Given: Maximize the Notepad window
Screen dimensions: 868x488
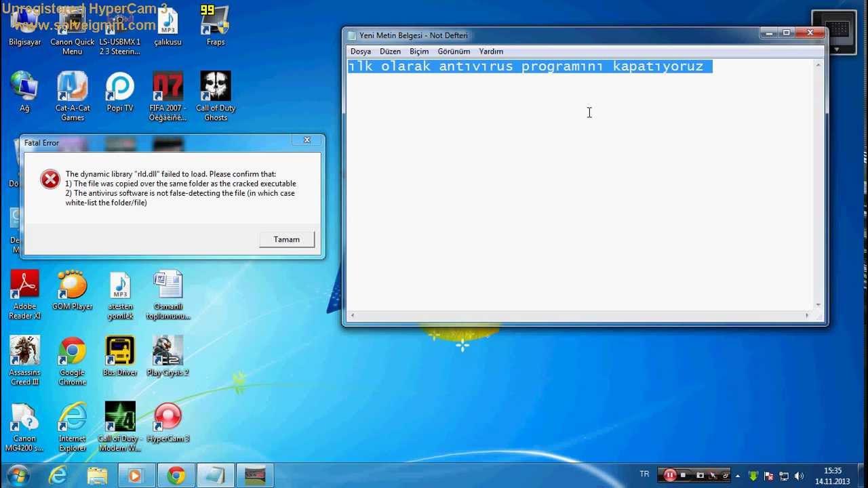Looking at the screenshot, I should pyautogui.click(x=787, y=33).
